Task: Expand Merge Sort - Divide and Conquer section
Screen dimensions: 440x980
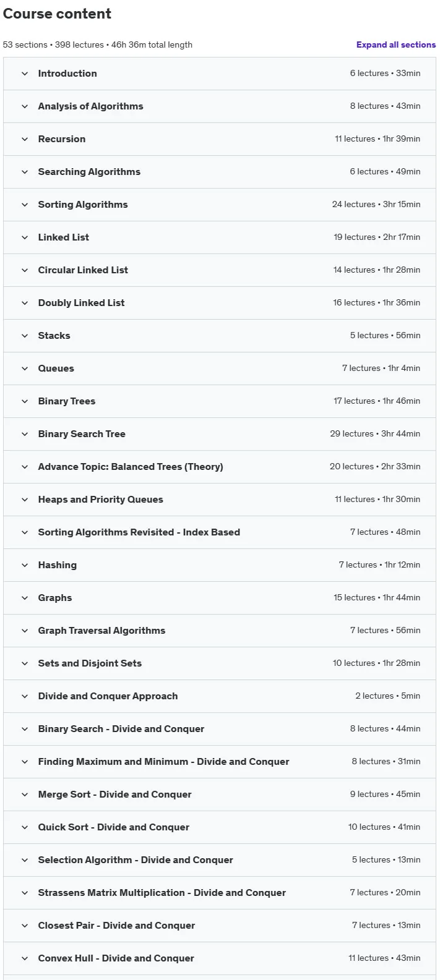Action: pos(220,795)
